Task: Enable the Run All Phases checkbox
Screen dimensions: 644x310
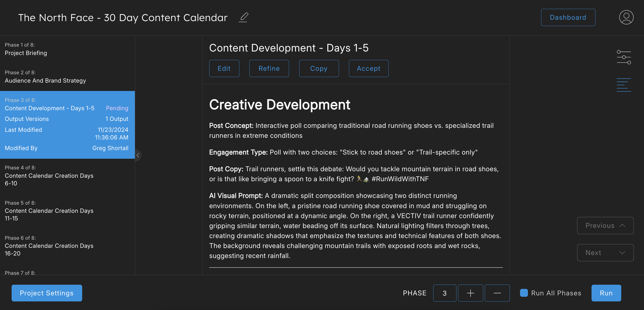Action: [524, 293]
